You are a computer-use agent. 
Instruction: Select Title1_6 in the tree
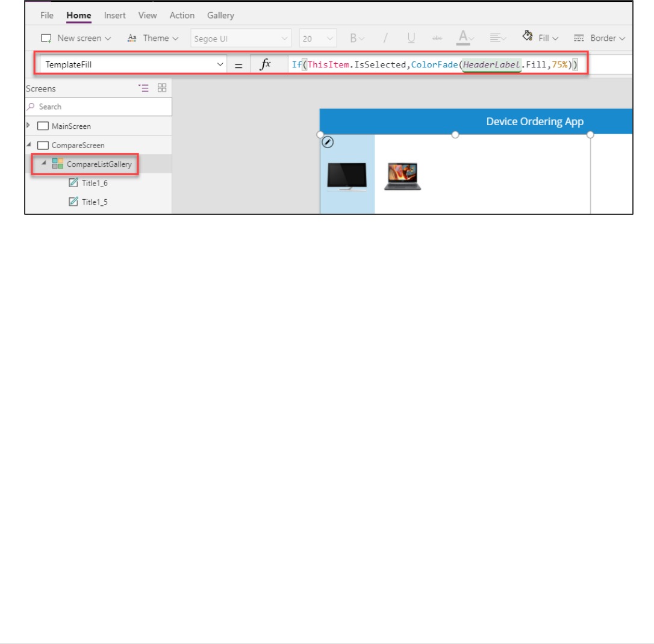(x=95, y=183)
